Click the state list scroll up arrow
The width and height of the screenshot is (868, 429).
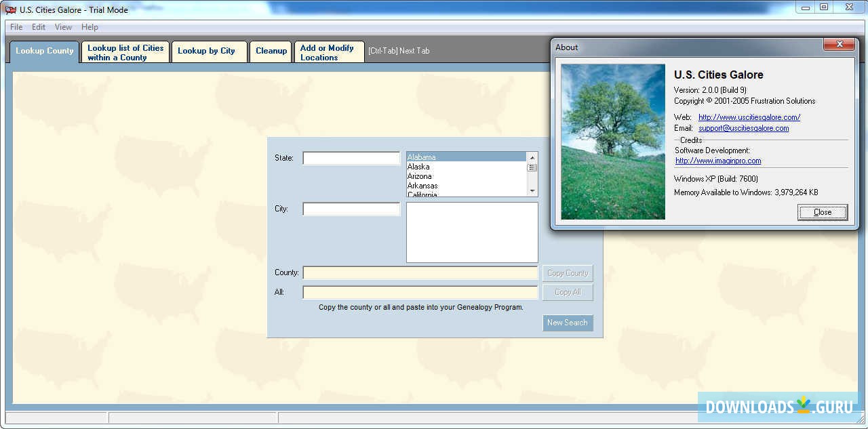point(532,157)
